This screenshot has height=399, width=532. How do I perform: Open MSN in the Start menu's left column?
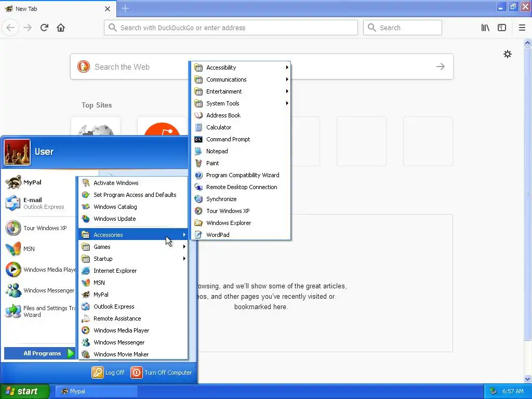[39, 249]
